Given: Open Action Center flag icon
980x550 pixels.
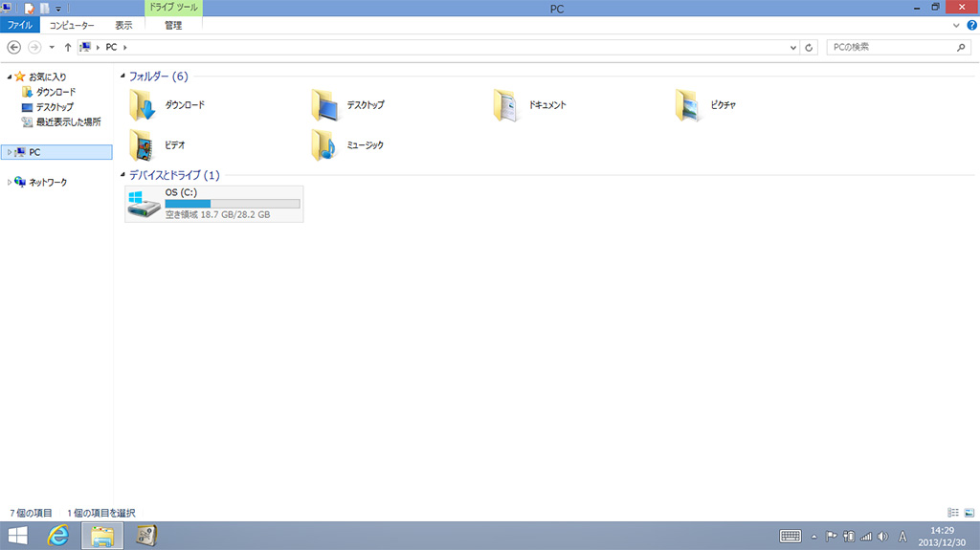Looking at the screenshot, I should (x=832, y=537).
